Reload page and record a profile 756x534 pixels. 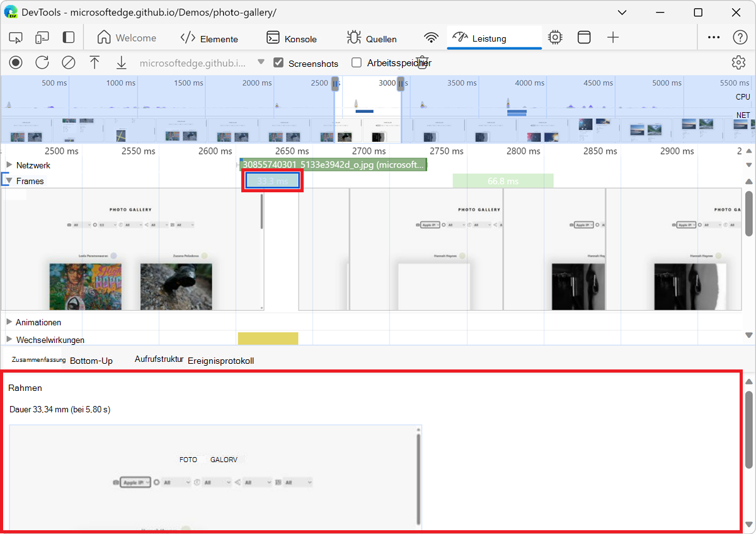point(42,62)
